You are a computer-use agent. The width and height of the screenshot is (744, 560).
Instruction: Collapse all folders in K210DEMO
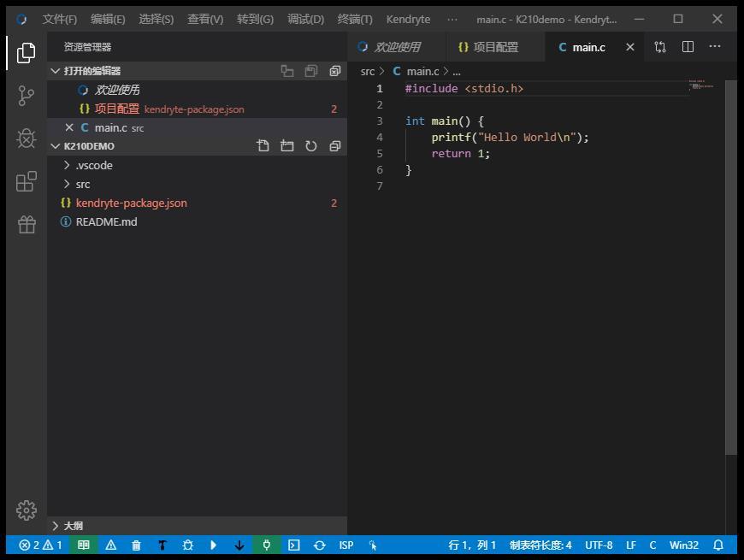[335, 146]
